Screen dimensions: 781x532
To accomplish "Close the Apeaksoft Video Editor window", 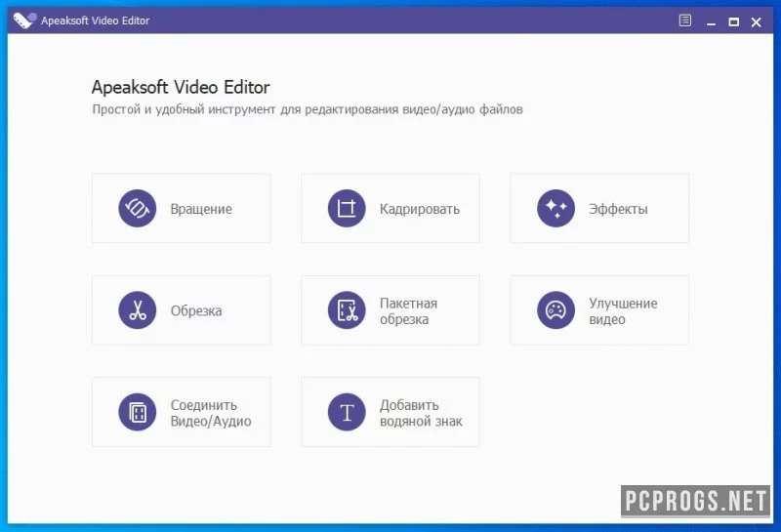I will click(x=756, y=21).
